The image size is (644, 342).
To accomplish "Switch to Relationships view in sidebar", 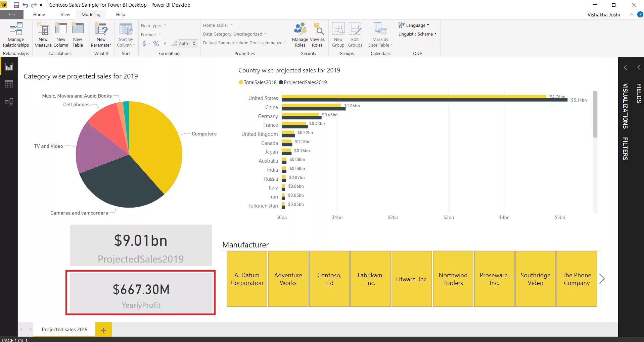I will click(x=9, y=102).
